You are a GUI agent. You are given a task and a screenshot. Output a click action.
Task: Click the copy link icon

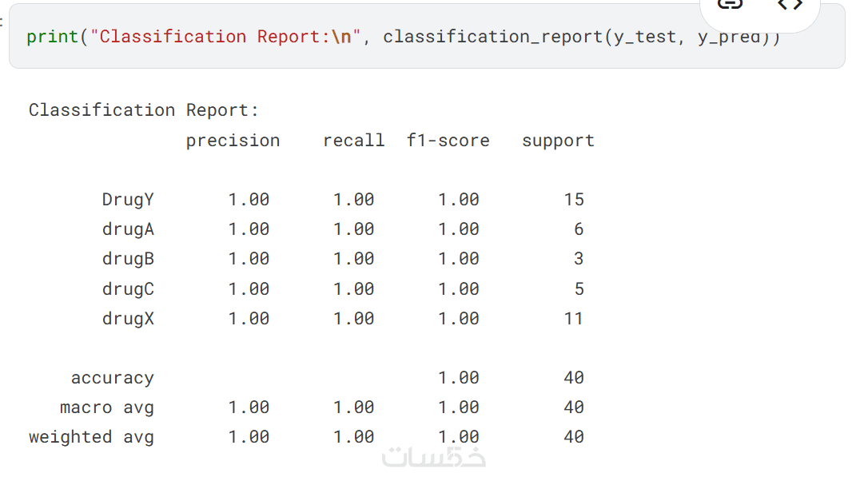(x=729, y=5)
